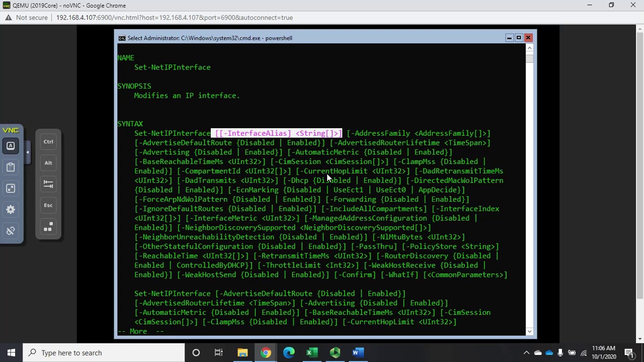Show hidden system tray icons
Image resolution: width=644 pixels, height=362 pixels.
pyautogui.click(x=527, y=353)
